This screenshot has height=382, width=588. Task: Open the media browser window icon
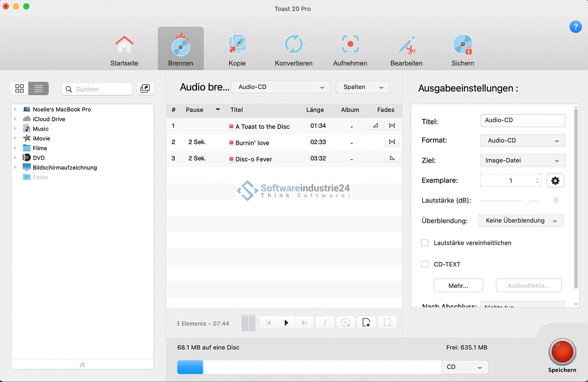point(145,89)
